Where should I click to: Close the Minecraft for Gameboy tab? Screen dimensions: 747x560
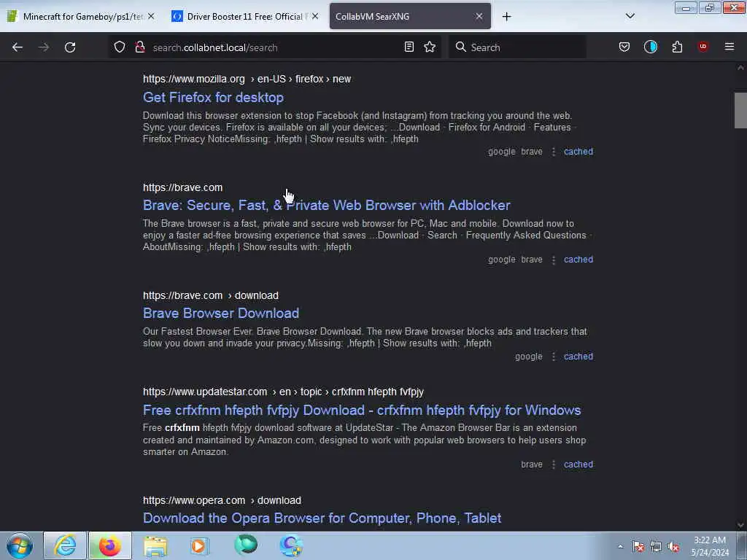click(151, 17)
